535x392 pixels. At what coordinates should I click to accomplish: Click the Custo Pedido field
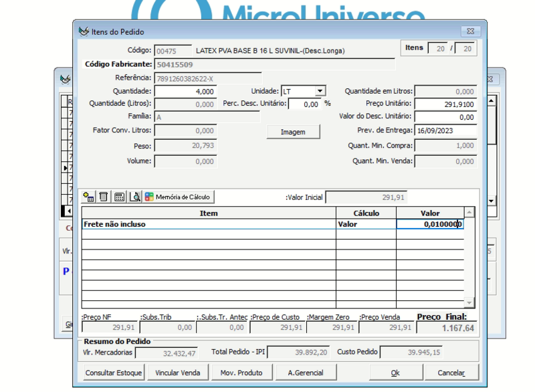point(411,353)
